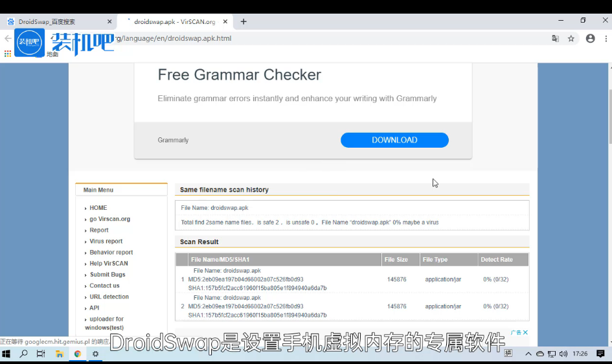Close the DroidSwap Baidu search tab
The height and width of the screenshot is (364, 612).
[x=109, y=21]
